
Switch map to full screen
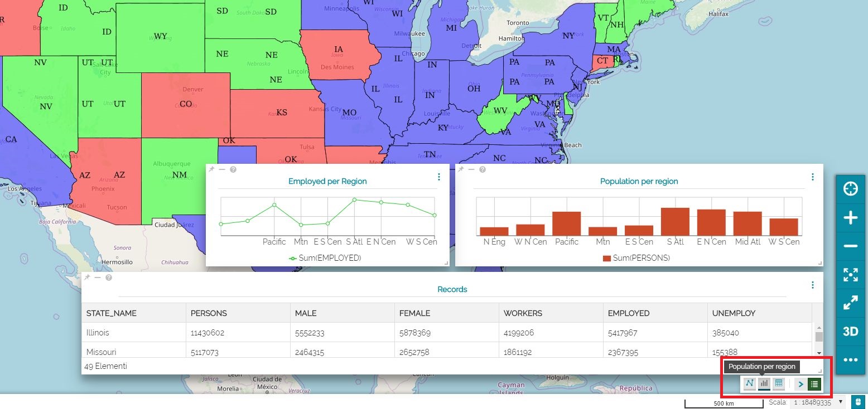coord(850,303)
